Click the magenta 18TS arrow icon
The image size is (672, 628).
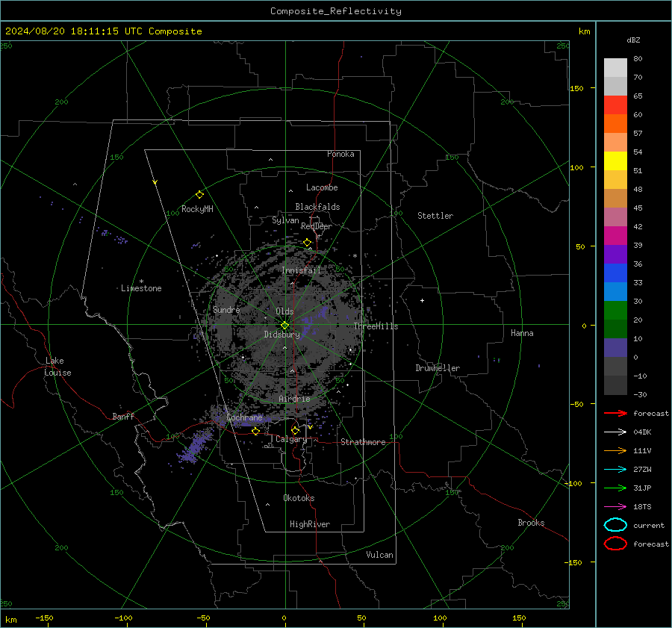pos(615,507)
